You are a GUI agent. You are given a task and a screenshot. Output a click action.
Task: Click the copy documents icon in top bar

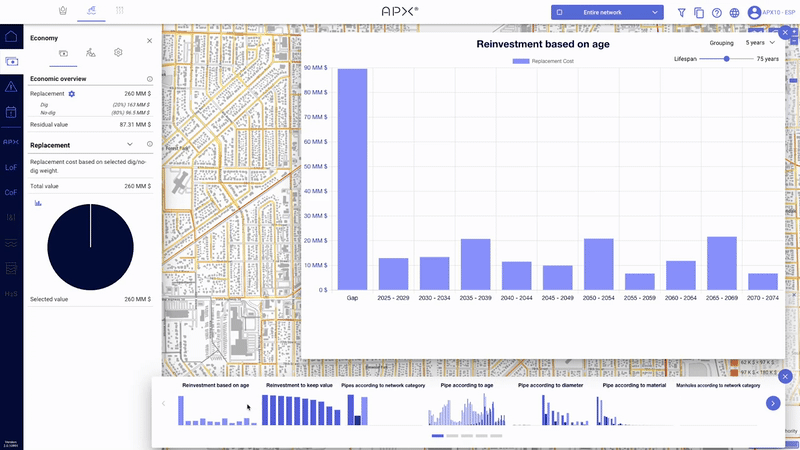pos(699,13)
